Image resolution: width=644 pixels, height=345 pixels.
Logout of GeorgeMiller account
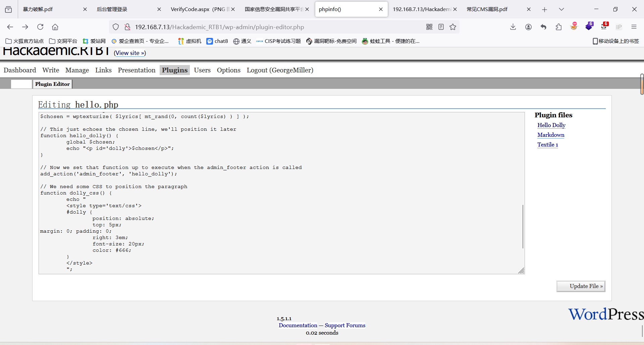(280, 70)
